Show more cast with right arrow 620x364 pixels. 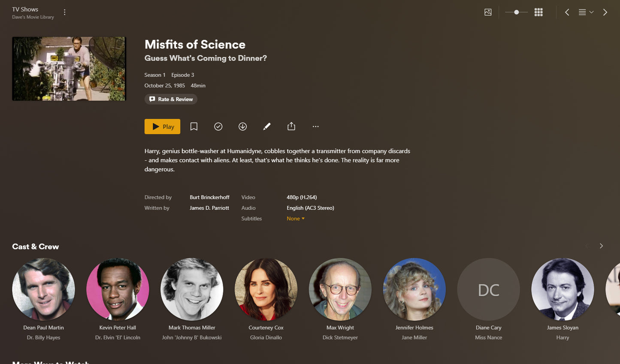[x=601, y=246]
